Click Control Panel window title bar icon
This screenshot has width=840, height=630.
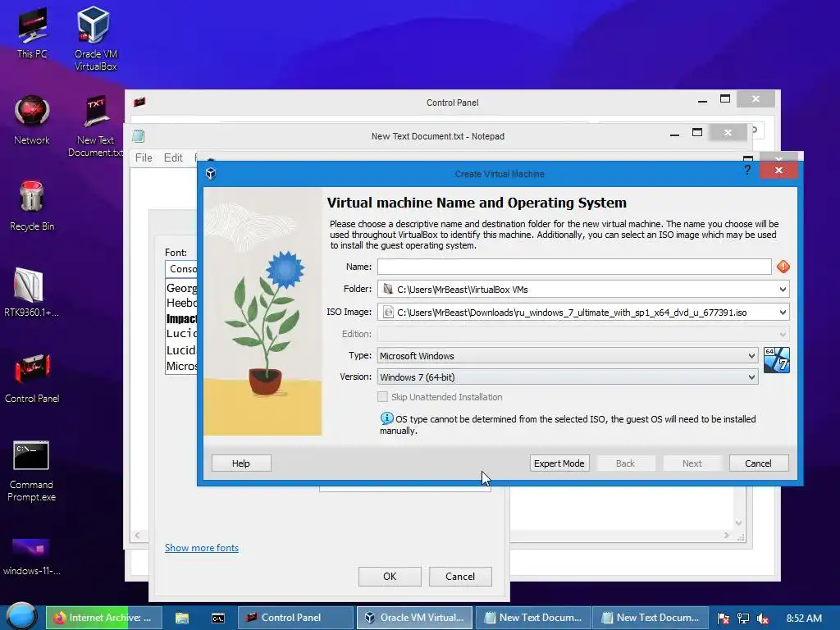[x=139, y=102]
